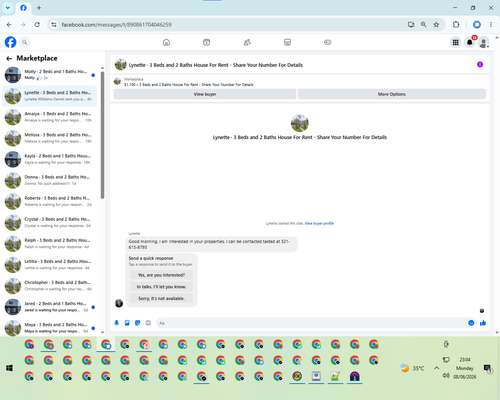Open the Marketplace storefront icon in top nav
The height and width of the screenshot is (400, 500).
[x=287, y=42]
